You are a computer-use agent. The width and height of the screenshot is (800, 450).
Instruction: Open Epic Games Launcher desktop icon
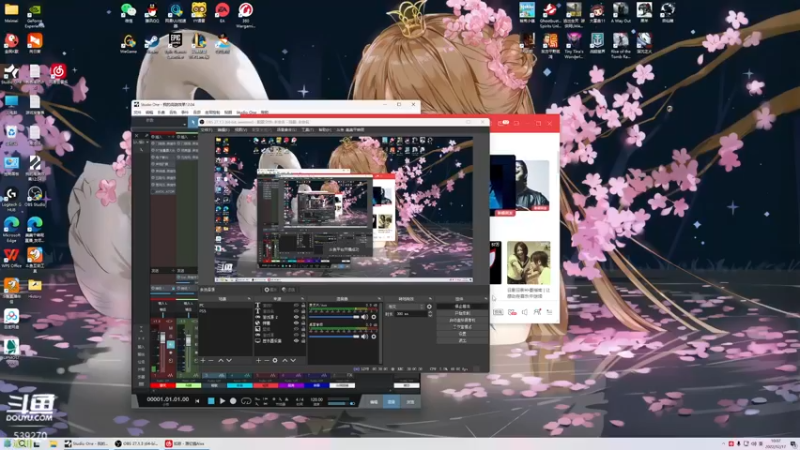[175, 44]
